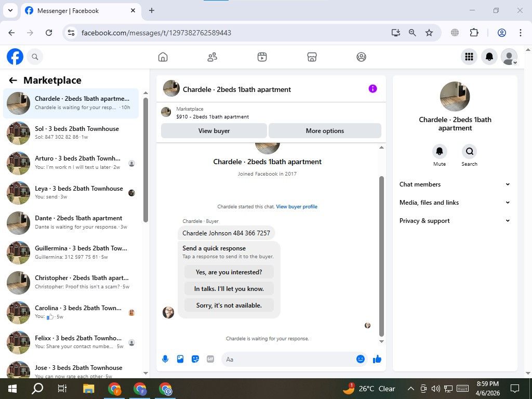Send quick response In talks. I'll let you know.
The image size is (532, 399).
(x=229, y=289)
